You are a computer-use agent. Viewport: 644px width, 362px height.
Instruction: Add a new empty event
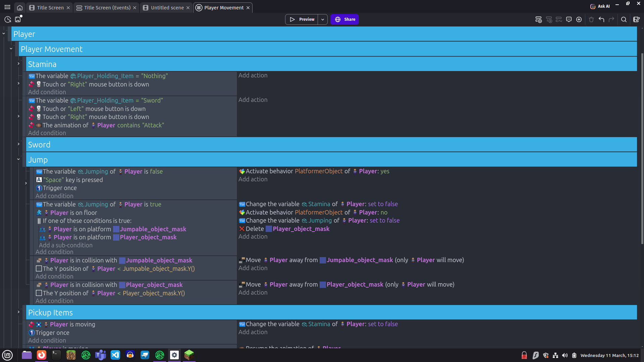(538, 19)
